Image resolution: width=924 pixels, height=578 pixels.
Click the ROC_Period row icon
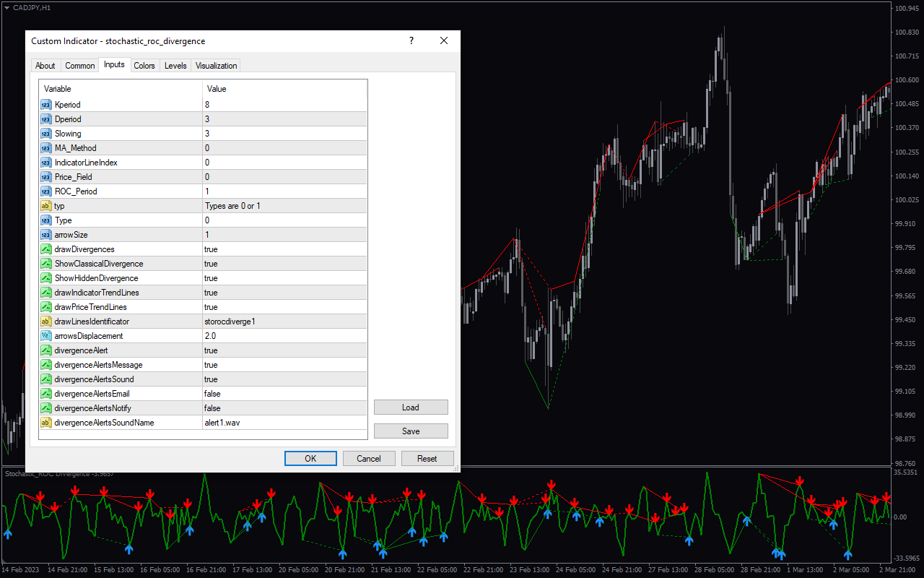coord(46,191)
